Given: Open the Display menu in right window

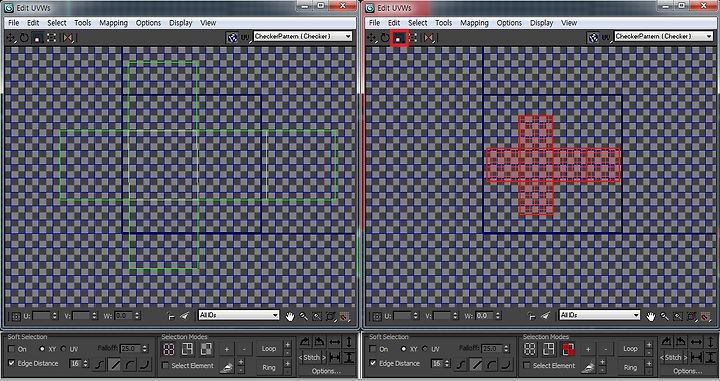Looking at the screenshot, I should (542, 22).
